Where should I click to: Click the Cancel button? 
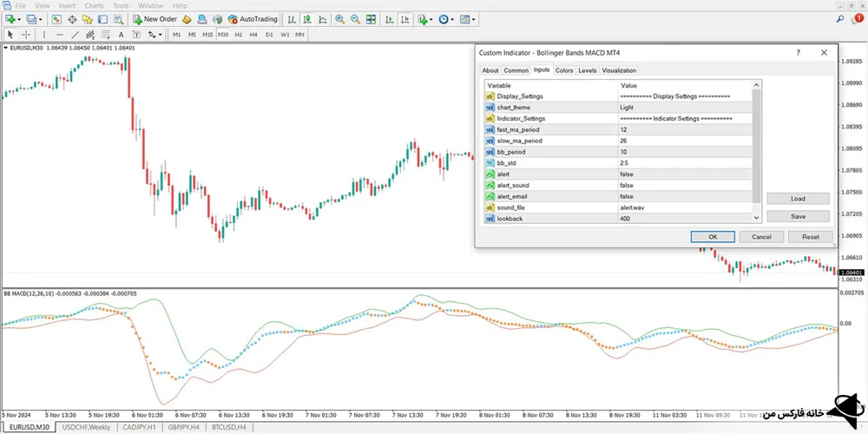click(x=762, y=236)
